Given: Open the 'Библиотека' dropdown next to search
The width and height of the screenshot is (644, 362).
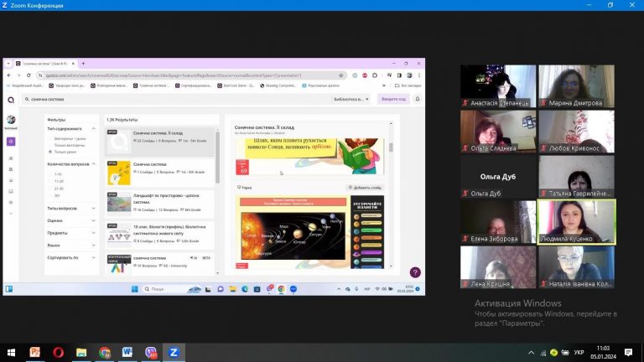Looking at the screenshot, I should 351,99.
